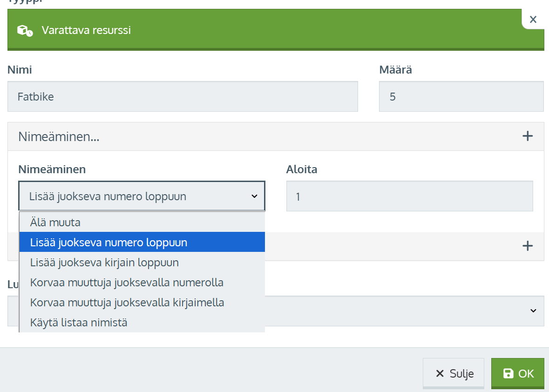Click the Nimi input field with Fatbike

(x=183, y=97)
